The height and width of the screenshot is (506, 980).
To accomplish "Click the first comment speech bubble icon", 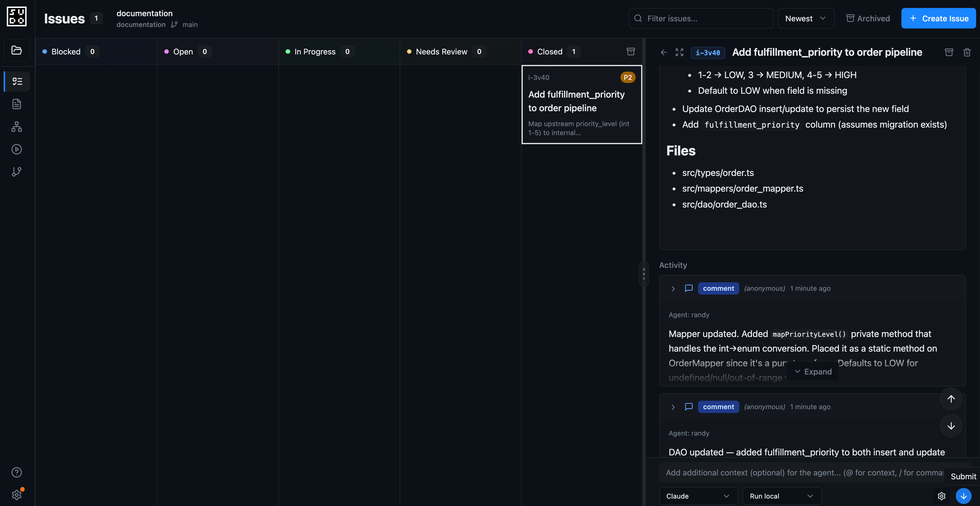I will (689, 288).
